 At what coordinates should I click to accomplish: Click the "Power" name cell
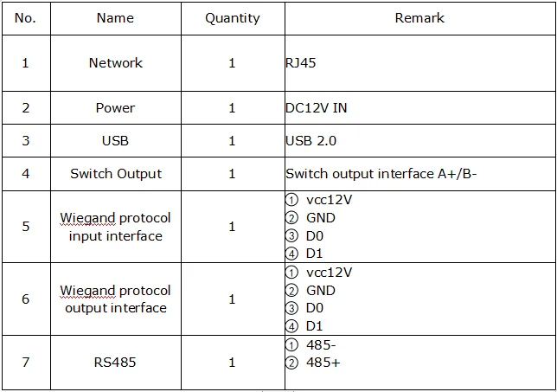115,108
